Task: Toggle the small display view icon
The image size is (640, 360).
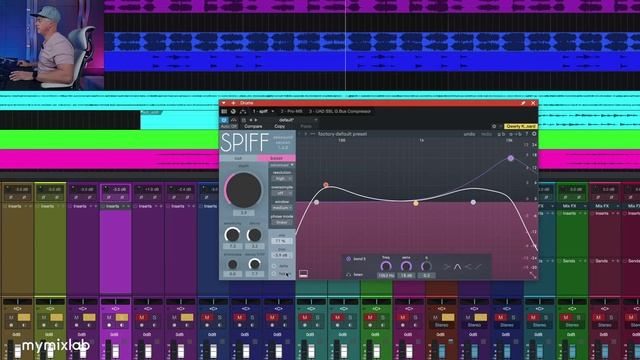Action: pyautogui.click(x=303, y=274)
